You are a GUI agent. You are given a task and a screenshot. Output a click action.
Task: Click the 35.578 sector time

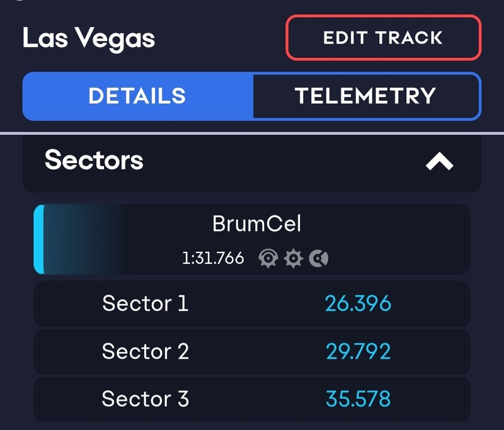(358, 399)
